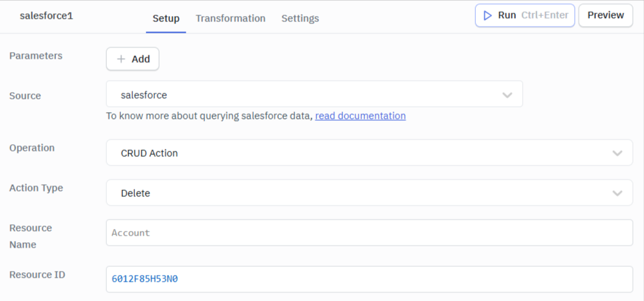644x301 pixels.
Task: Open the Settings tab
Action: [300, 19]
